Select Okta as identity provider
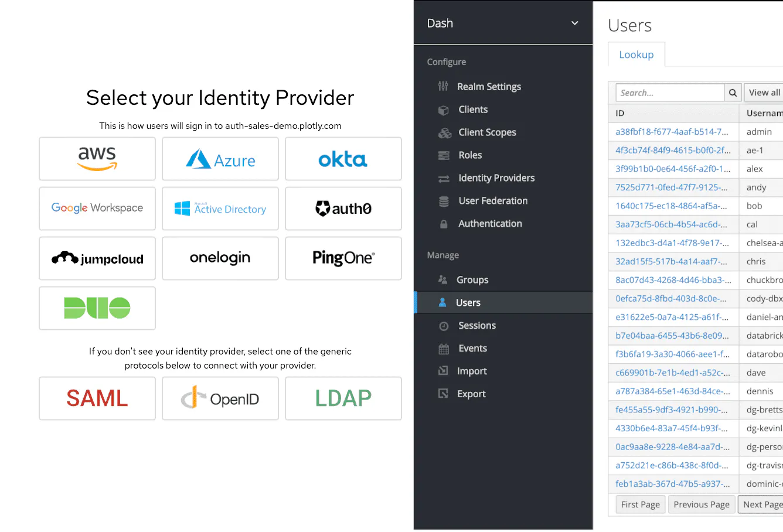 (x=343, y=159)
